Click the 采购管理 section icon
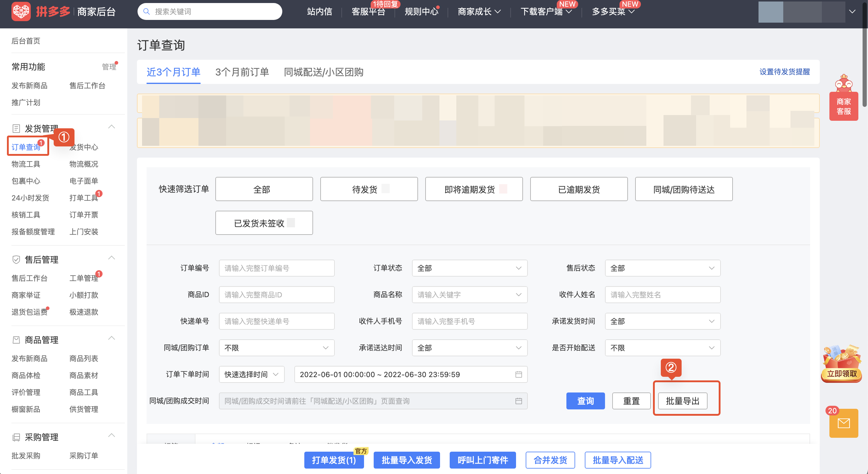 (16, 437)
